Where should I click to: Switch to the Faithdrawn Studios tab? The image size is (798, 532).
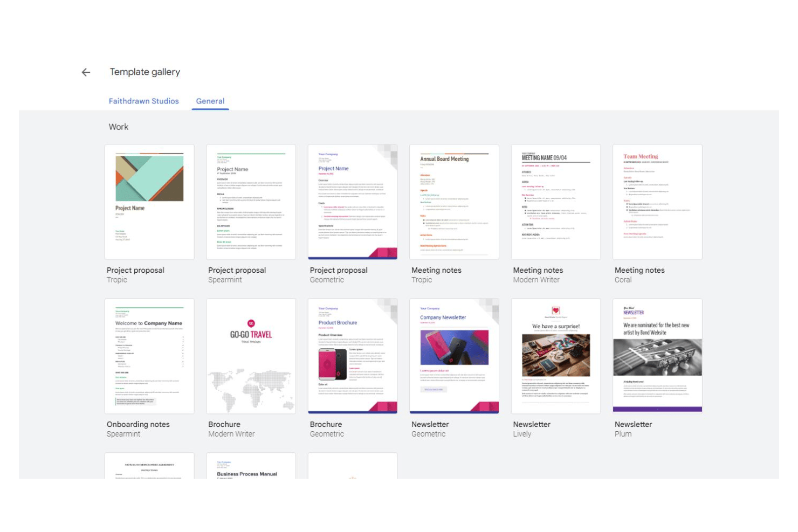point(144,101)
